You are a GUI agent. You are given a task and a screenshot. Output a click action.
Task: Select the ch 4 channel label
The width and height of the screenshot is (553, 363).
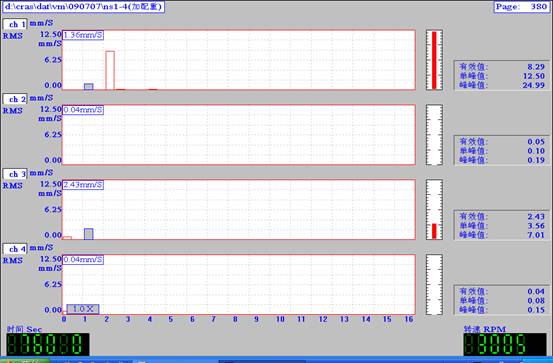click(15, 249)
